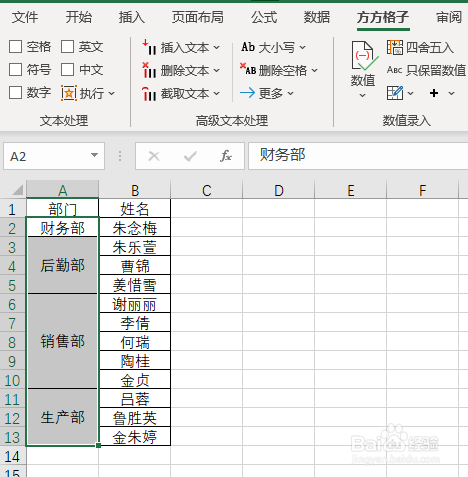Switch to the 页面布局 tab
The width and height of the screenshot is (468, 477).
(198, 17)
